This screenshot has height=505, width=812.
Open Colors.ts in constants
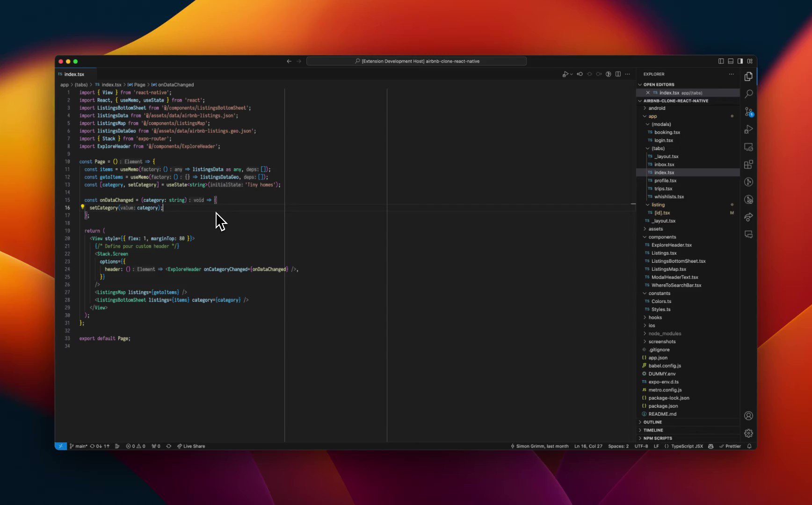(x=688, y=301)
